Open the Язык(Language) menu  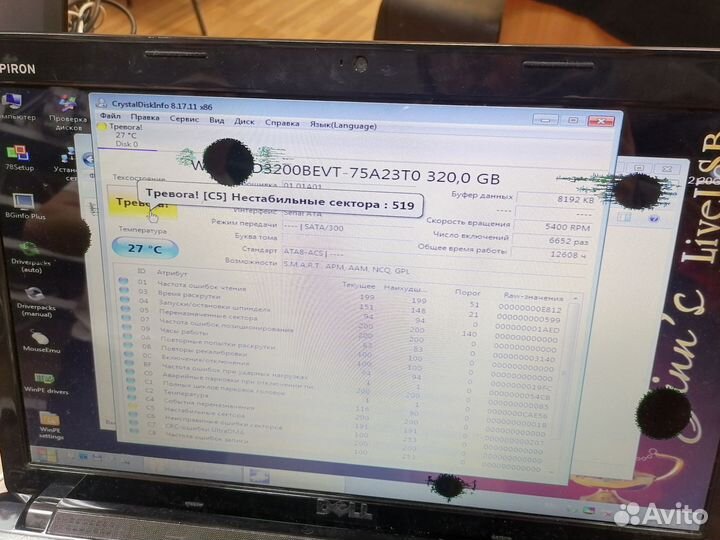pos(343,125)
